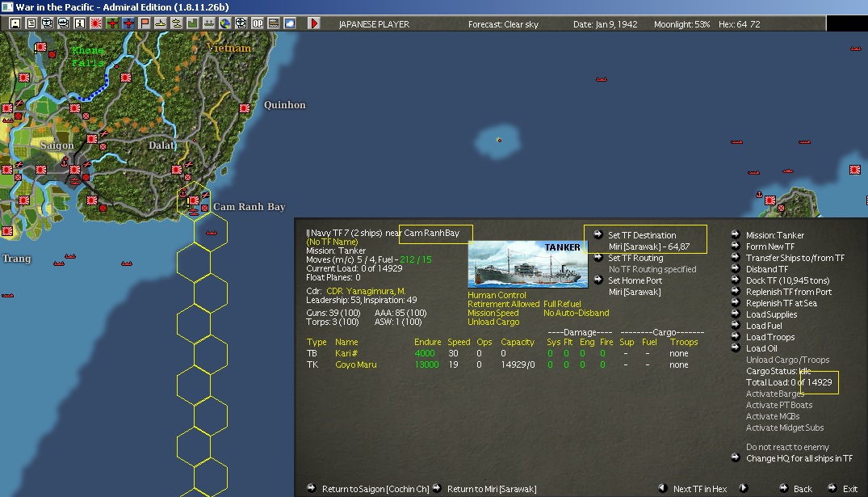The width and height of the screenshot is (868, 497).
Task: Click the globe toolbar icon
Action: click(x=224, y=23)
